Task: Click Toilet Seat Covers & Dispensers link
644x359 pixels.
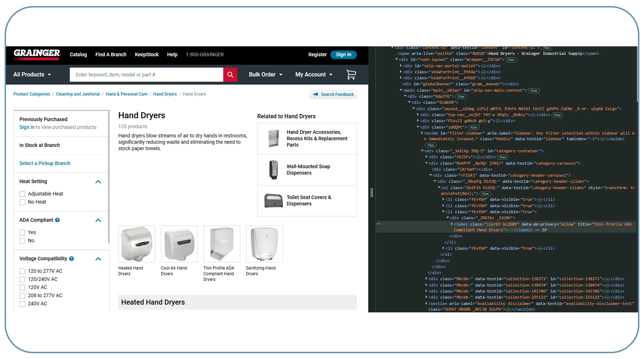Action: (309, 200)
